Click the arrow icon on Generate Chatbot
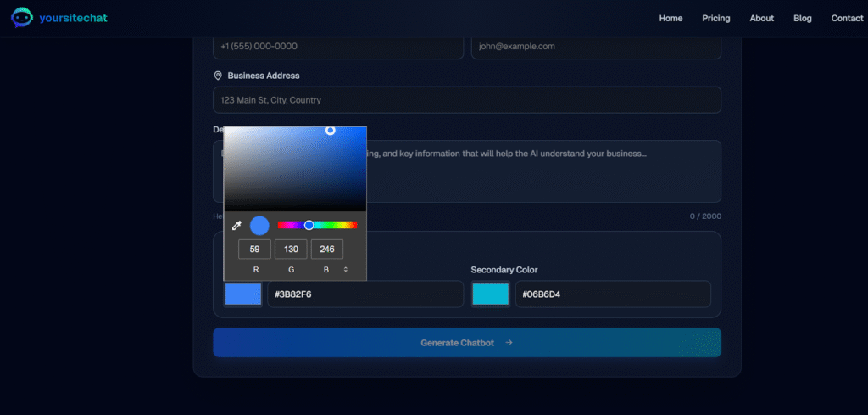Screen dimensions: 868x415 pyautogui.click(x=509, y=343)
